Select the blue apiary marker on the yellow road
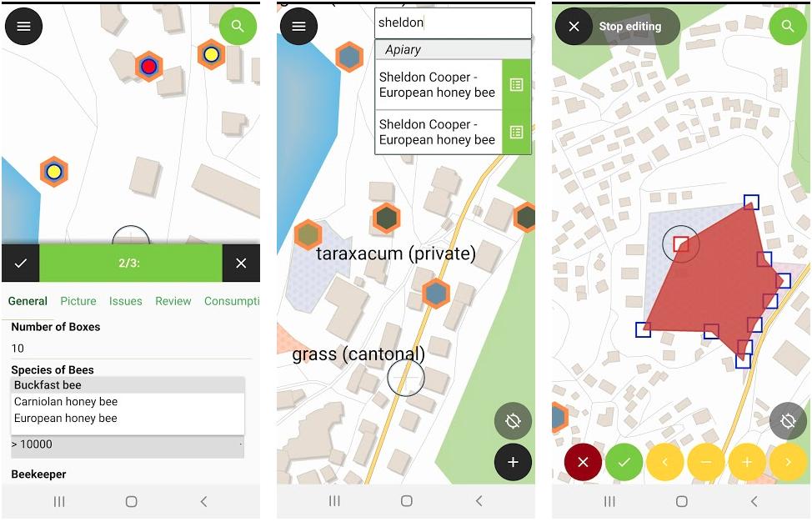This screenshot has height=522, width=812. pos(436,294)
